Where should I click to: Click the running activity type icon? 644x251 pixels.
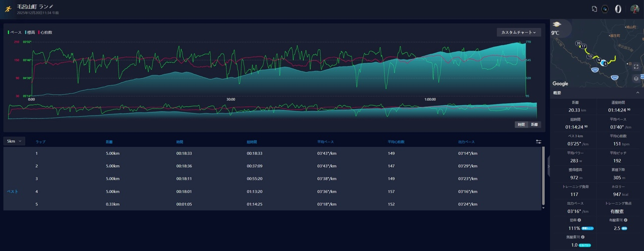[8, 9]
